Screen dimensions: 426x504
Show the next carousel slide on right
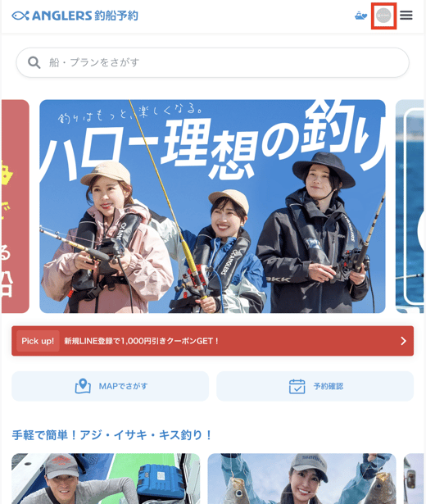coord(410,206)
